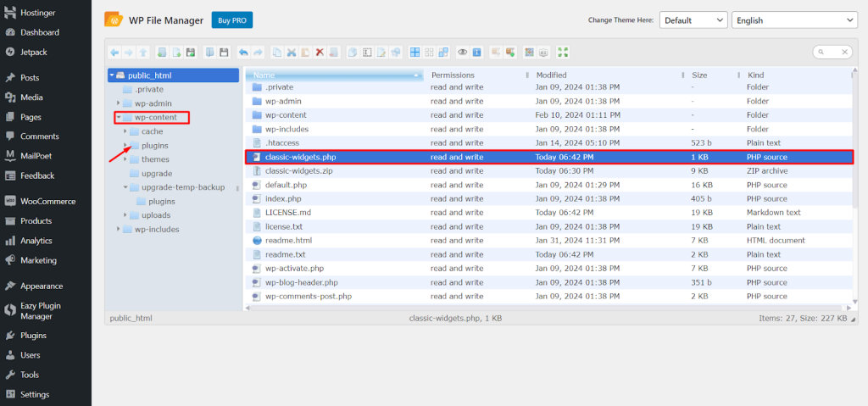Click the Invert selection icon

coord(443,53)
